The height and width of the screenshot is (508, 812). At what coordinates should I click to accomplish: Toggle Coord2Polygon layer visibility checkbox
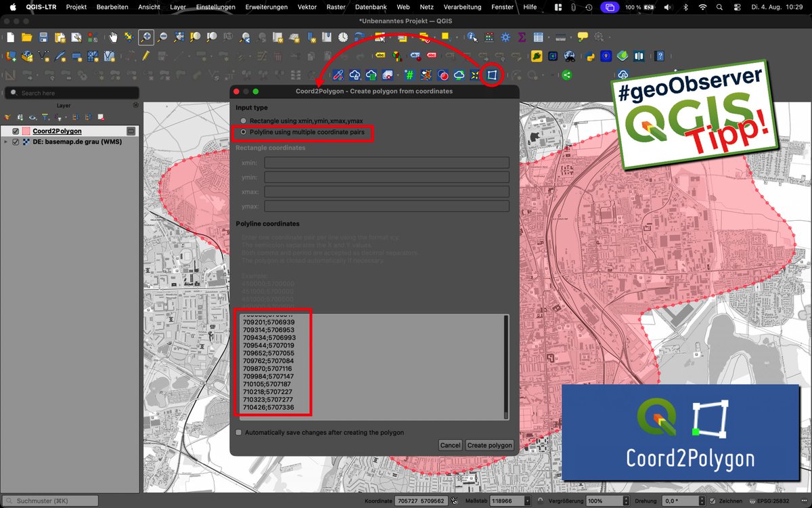16,131
